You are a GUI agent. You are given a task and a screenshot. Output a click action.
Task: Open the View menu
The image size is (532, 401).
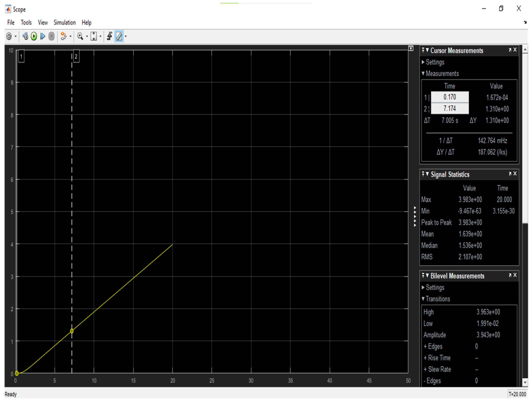pyautogui.click(x=43, y=22)
